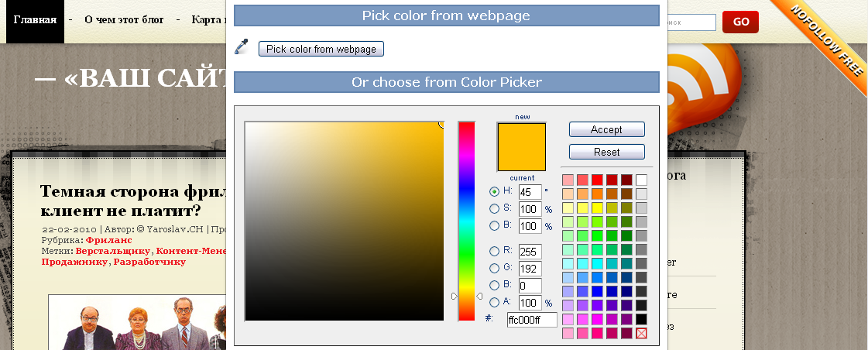Select the G green channel radio button

(495, 268)
